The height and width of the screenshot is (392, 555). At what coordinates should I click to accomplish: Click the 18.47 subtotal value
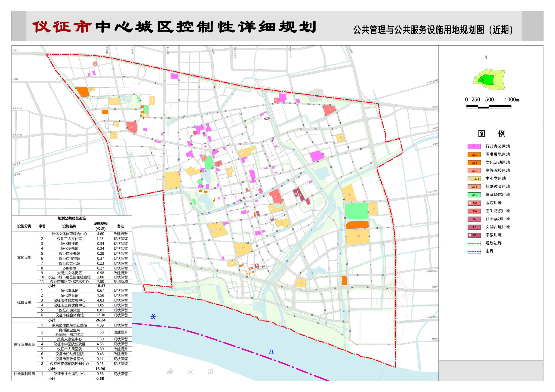tap(101, 286)
